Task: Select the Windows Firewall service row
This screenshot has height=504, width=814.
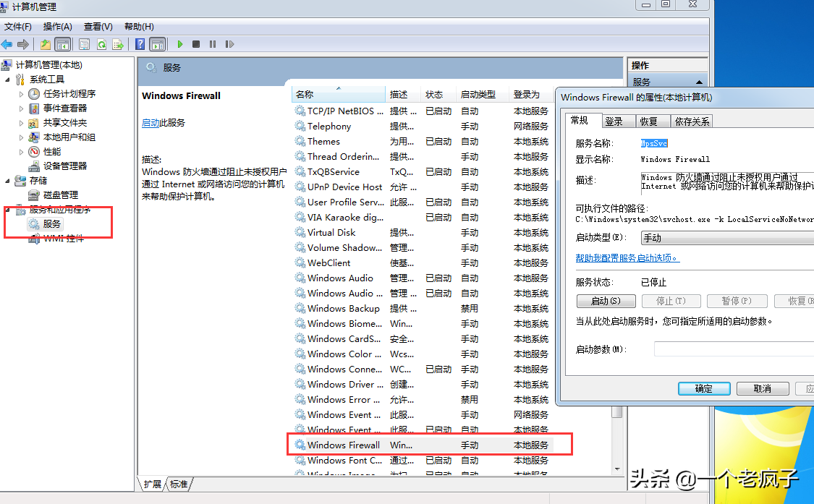Action: tap(423, 445)
